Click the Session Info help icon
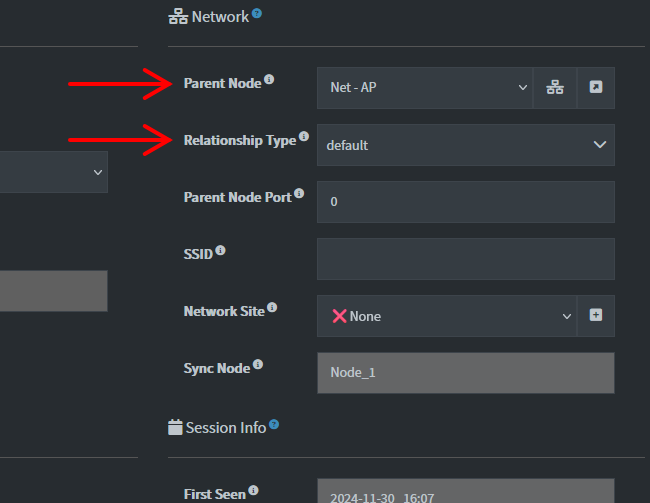 pos(274,425)
